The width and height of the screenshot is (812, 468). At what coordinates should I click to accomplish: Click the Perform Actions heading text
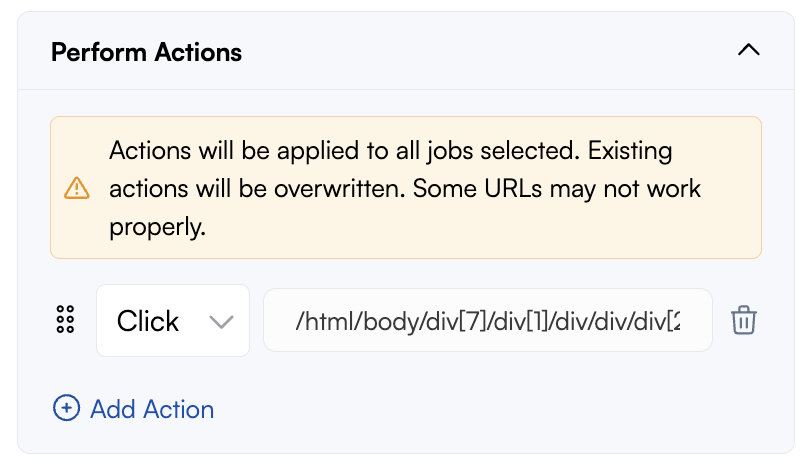(147, 52)
